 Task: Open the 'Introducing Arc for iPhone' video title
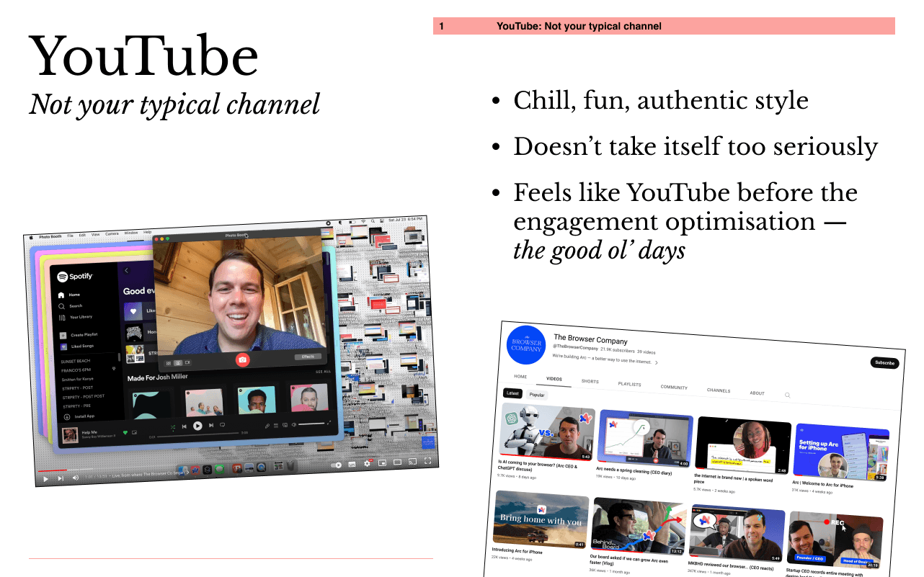(x=517, y=552)
